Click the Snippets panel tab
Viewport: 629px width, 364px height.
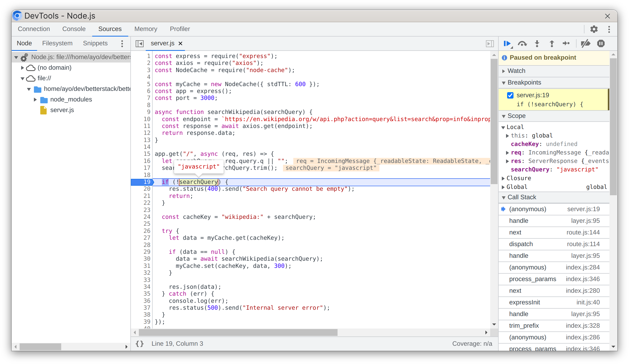[x=95, y=43]
